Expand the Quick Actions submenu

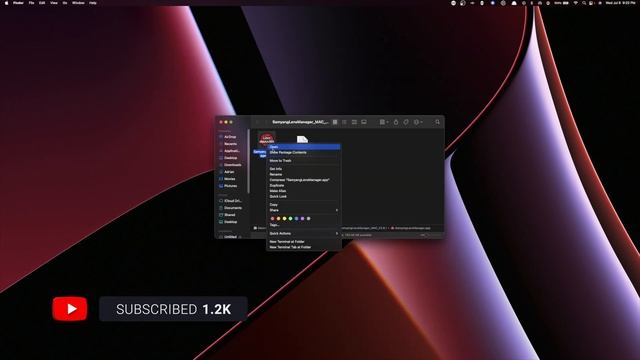coord(303,233)
